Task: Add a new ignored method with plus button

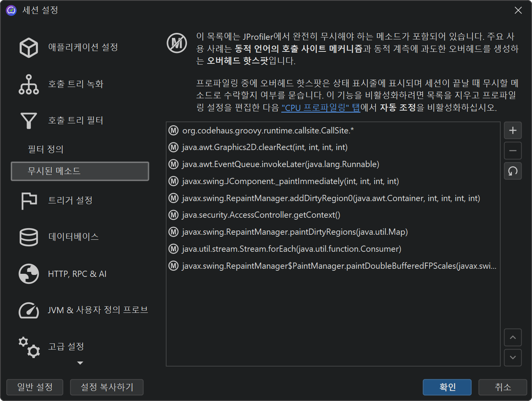Action: (513, 130)
